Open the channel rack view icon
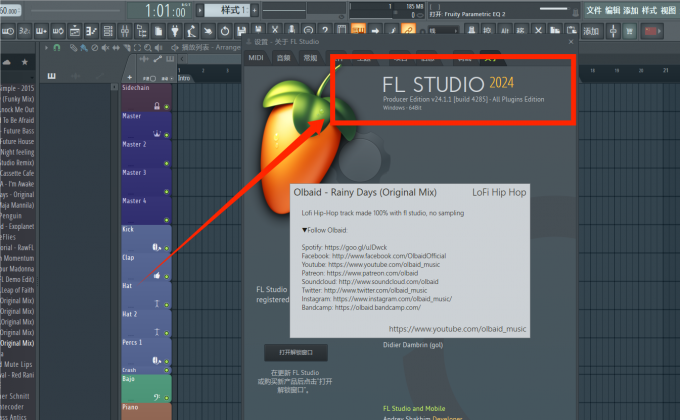The image size is (680, 420). pos(108,31)
